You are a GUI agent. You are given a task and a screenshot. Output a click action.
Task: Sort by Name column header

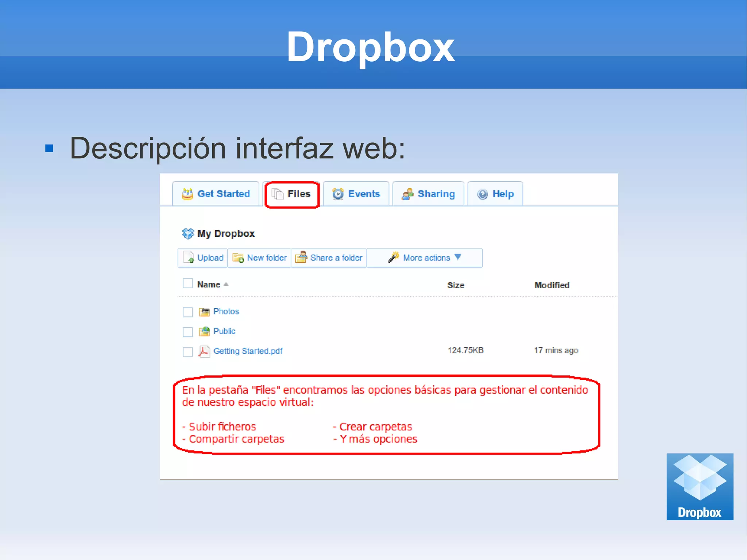coord(209,285)
